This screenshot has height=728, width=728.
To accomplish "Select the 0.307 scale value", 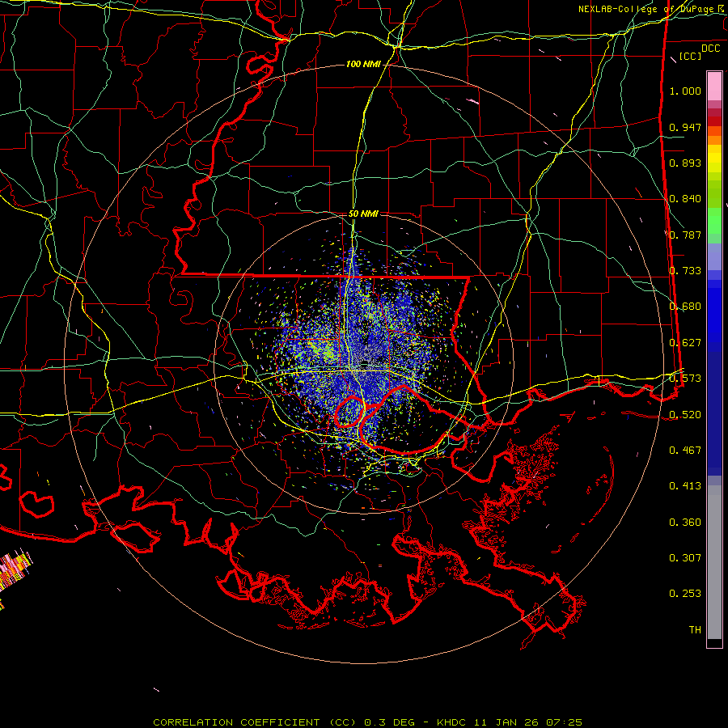I will point(685,558).
